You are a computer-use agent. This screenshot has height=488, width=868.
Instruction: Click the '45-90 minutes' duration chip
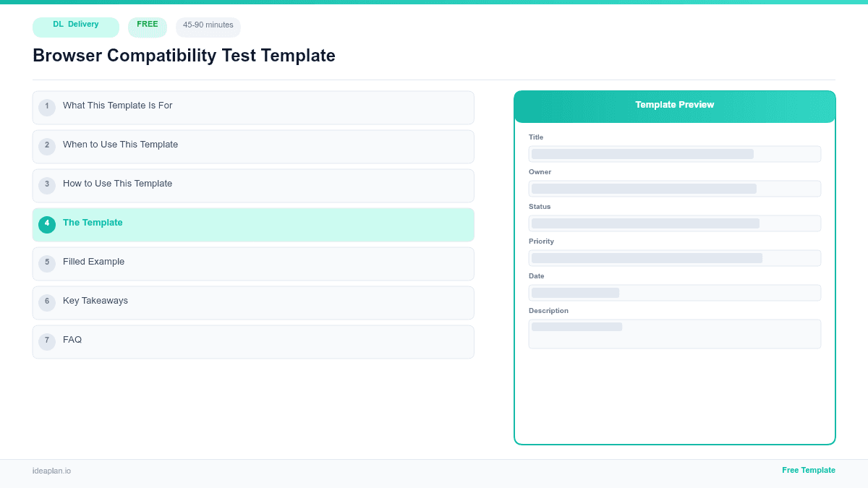coord(208,26)
